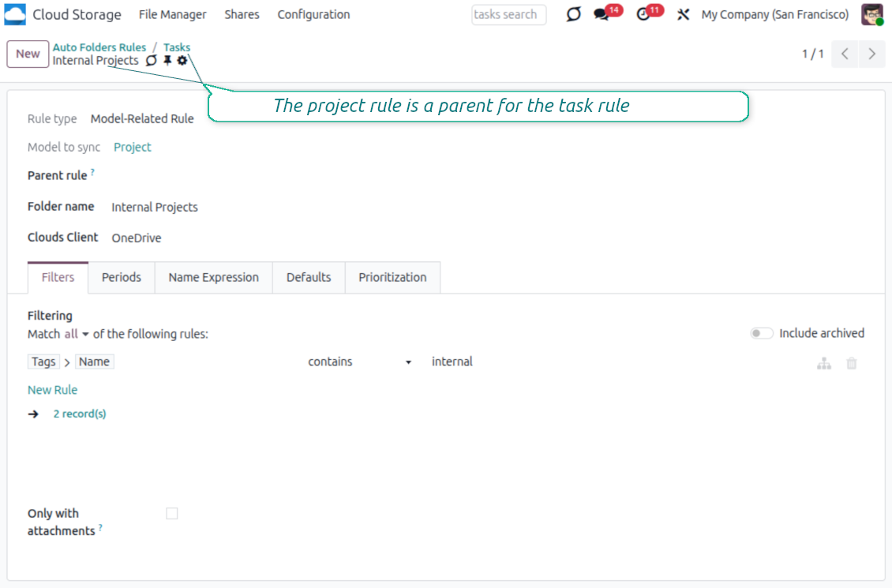Open the chat messages icon with badge 14

[602, 15]
